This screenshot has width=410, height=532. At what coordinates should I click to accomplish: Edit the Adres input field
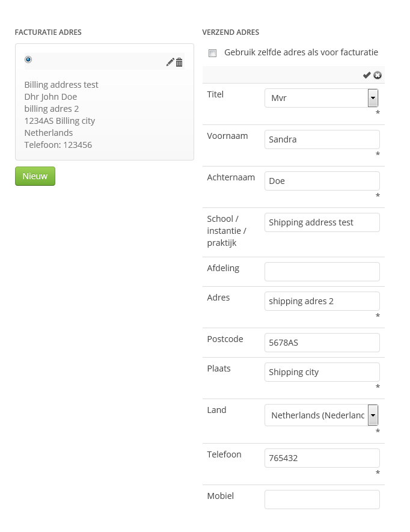[322, 301]
